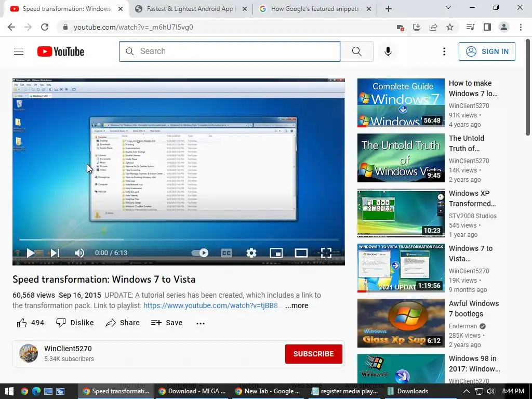Switch to New Tab - Google taskbar window

pos(268,391)
